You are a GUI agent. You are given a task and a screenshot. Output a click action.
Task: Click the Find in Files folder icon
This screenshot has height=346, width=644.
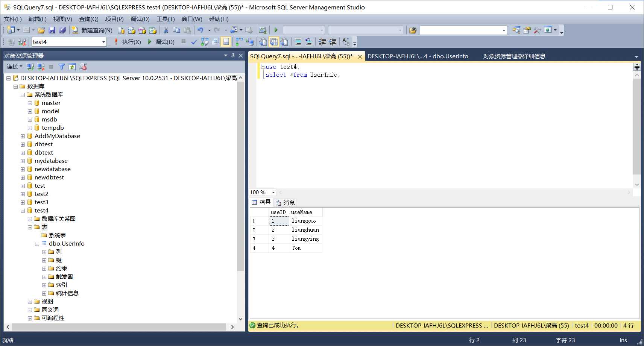pos(413,30)
